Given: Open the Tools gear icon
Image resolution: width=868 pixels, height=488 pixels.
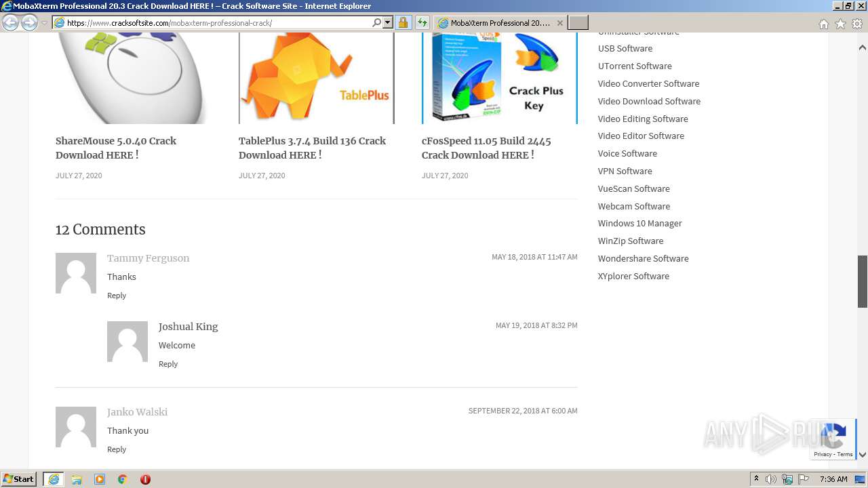Looking at the screenshot, I should click(857, 24).
